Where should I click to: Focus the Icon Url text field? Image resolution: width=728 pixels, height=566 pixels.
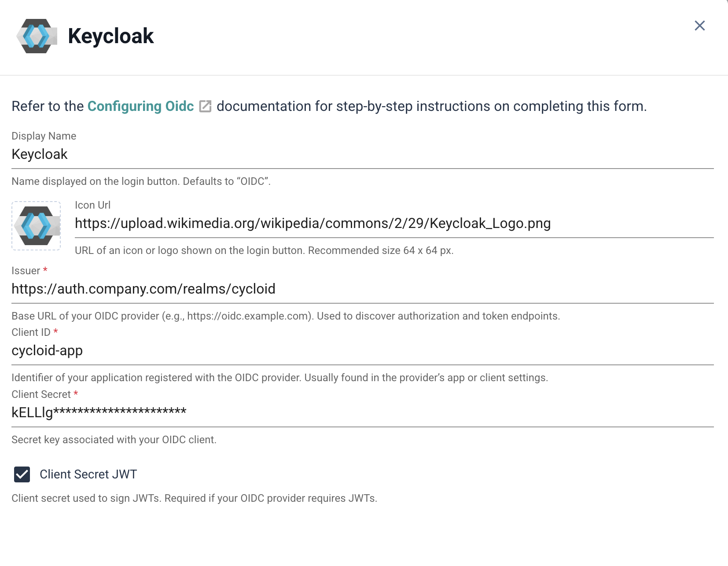coord(393,224)
